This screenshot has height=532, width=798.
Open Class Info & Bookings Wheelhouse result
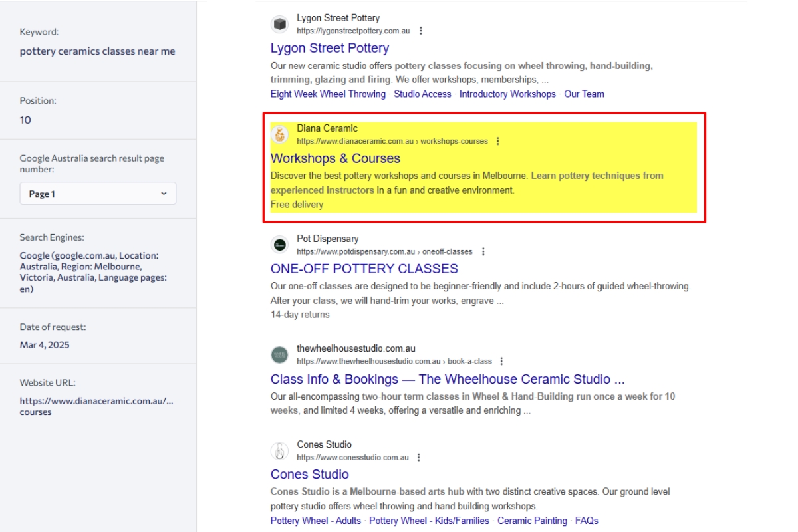(x=448, y=379)
